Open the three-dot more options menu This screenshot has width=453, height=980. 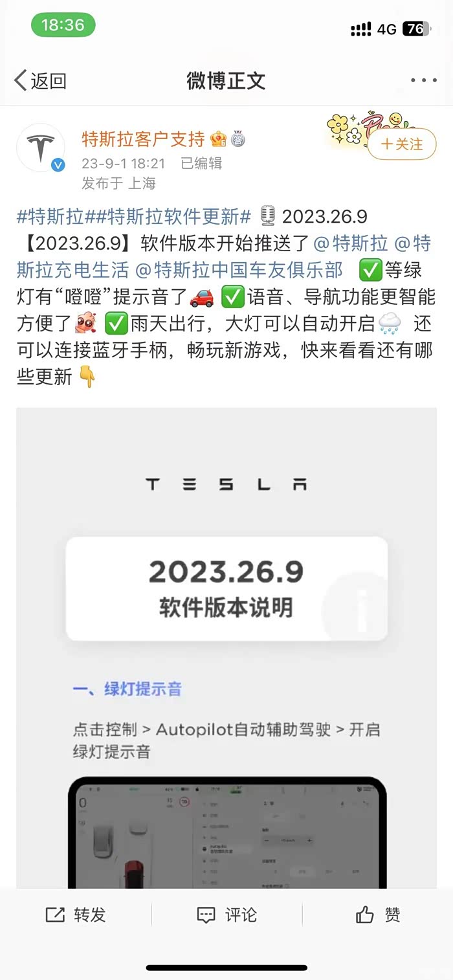[x=424, y=81]
